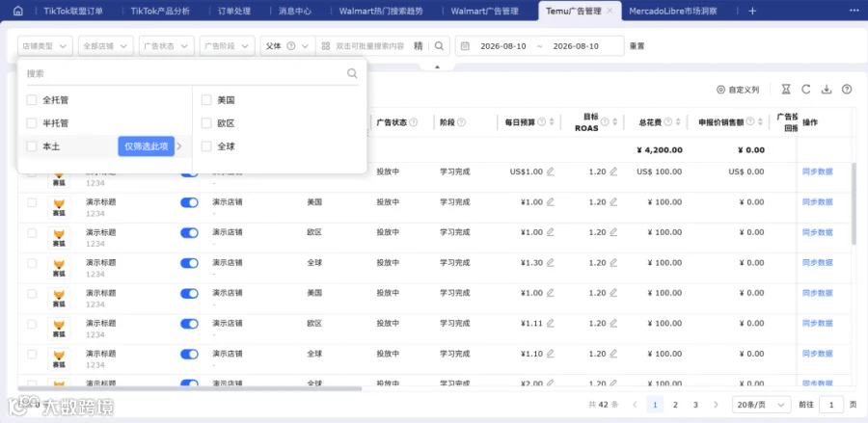Select the row checkbox of the ¥1.10 row
The image size is (868, 423).
point(32,355)
